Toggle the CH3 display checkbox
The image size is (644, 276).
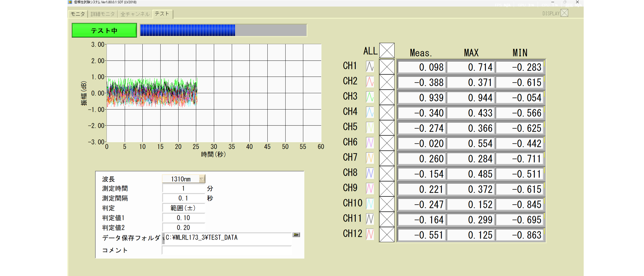387,97
